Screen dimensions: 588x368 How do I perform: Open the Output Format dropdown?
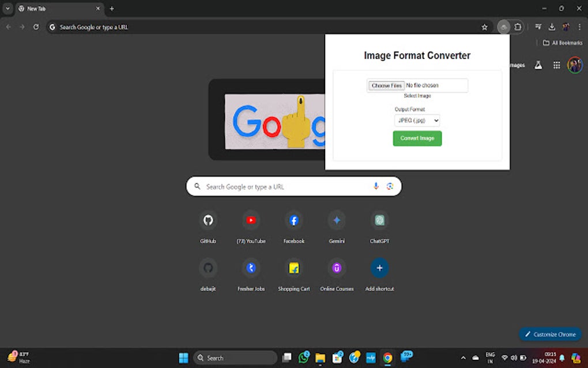coord(417,121)
